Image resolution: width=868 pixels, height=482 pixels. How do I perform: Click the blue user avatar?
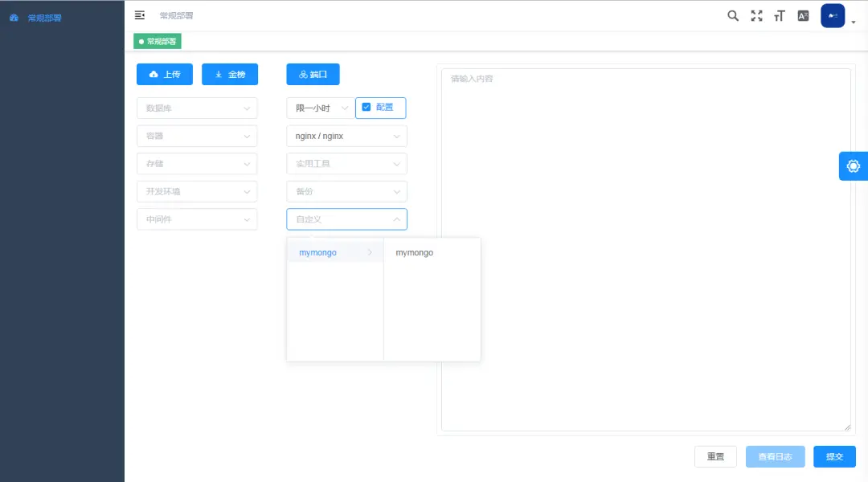[833, 15]
